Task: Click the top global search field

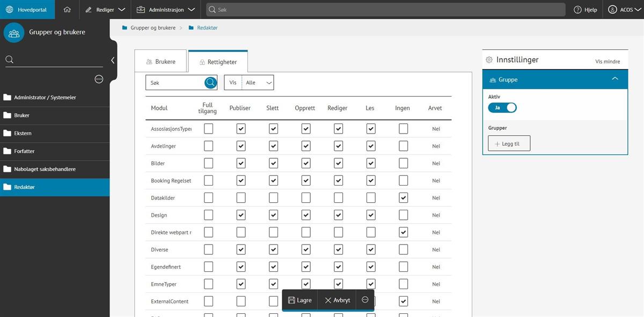Action: [385, 10]
